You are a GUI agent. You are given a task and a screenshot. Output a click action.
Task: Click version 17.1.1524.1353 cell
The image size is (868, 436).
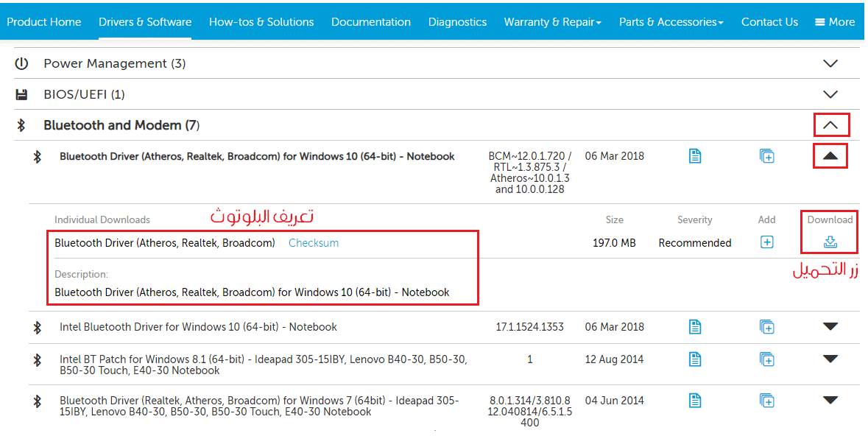pyautogui.click(x=530, y=327)
